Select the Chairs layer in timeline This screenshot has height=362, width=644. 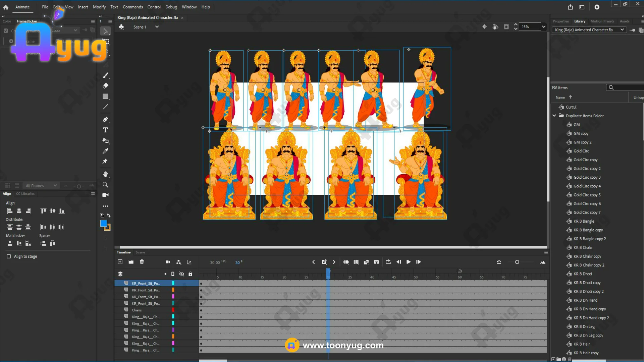pyautogui.click(x=137, y=310)
